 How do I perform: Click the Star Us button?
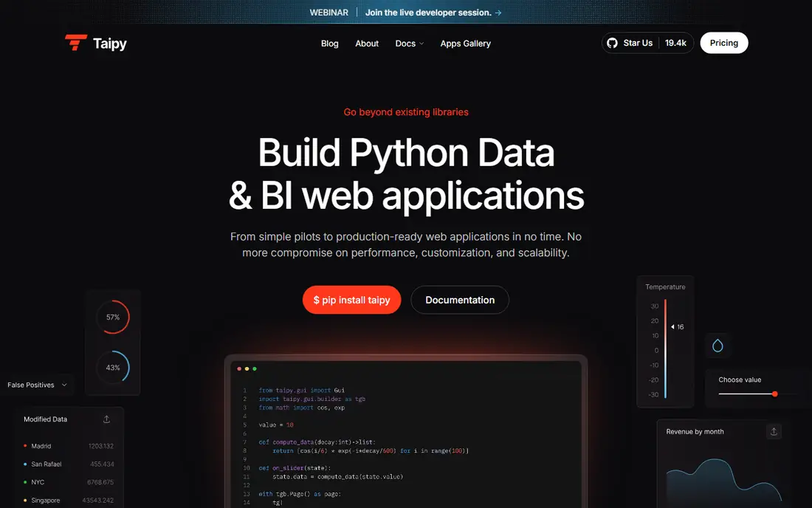(x=647, y=43)
